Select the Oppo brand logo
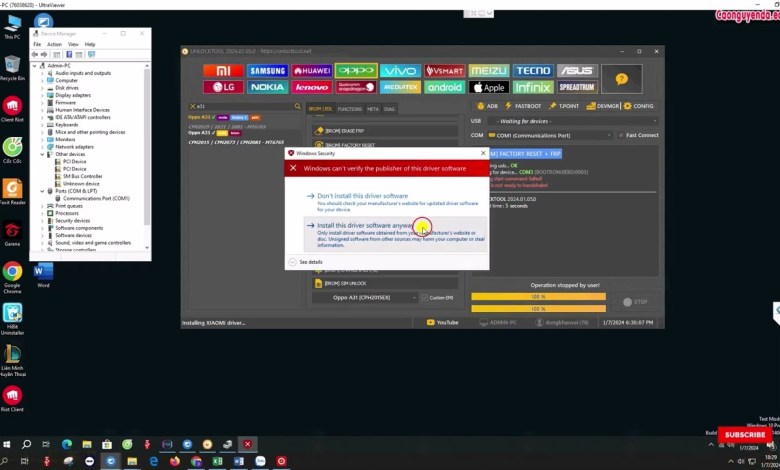 (x=356, y=71)
